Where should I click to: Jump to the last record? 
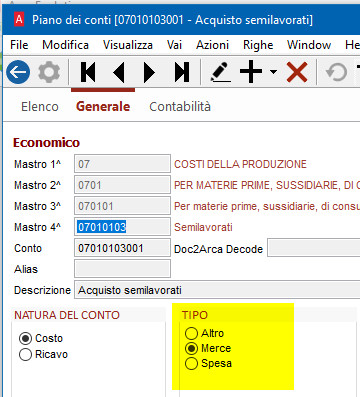click(x=182, y=72)
